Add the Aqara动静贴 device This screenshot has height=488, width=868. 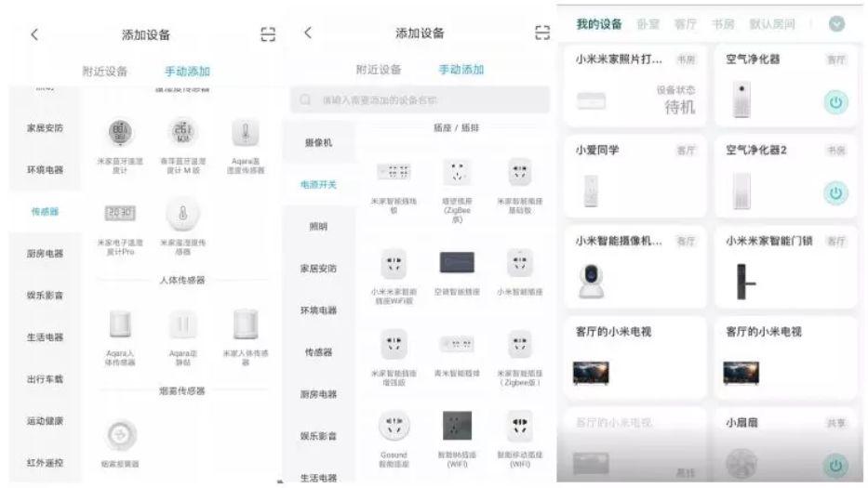(182, 324)
